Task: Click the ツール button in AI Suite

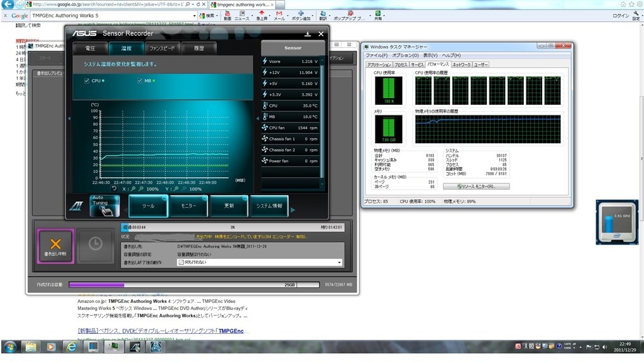Action: (x=148, y=206)
